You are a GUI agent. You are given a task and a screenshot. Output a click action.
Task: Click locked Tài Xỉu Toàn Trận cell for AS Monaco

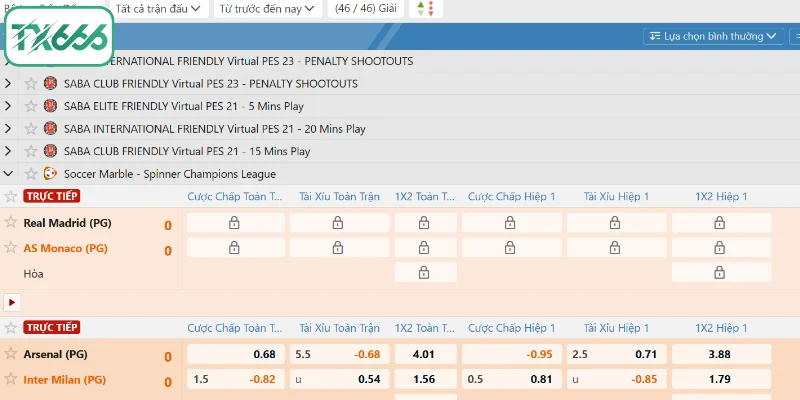click(x=339, y=247)
